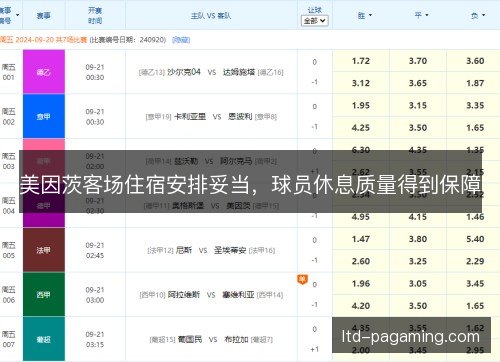The image size is (500, 362).
Task: Expand the 平 column sort arrow
Action: point(427,15)
